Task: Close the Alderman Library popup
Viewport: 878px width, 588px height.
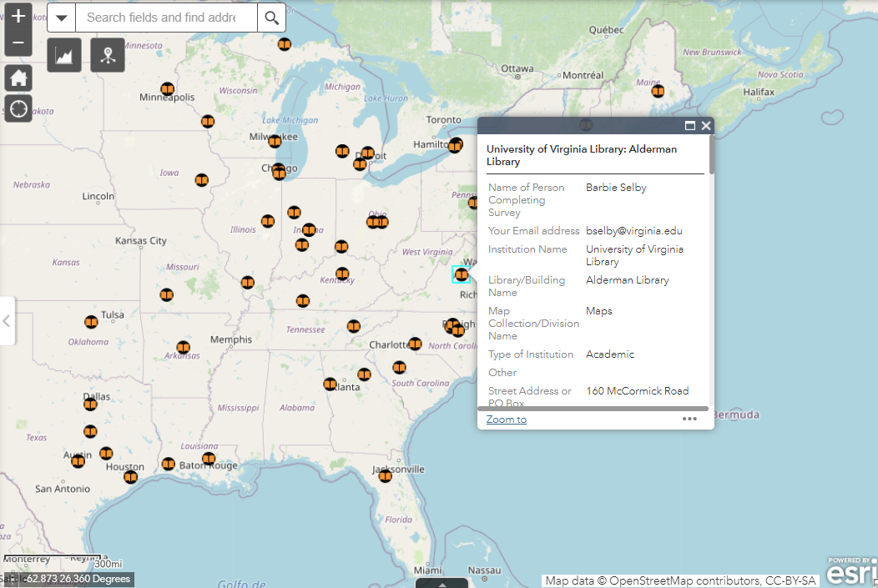Action: [x=706, y=126]
